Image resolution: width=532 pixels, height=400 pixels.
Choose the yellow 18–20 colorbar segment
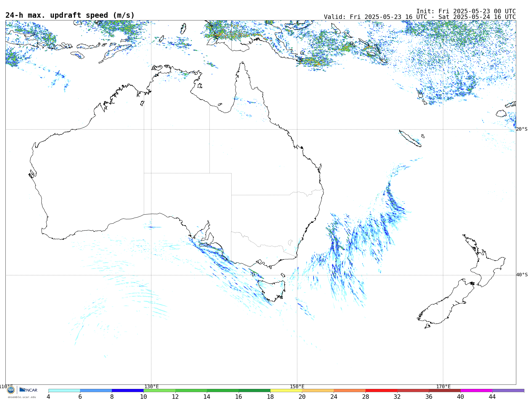[x=286, y=391]
